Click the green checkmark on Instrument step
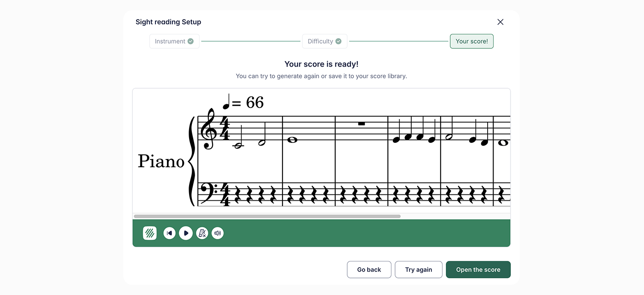 tap(190, 41)
